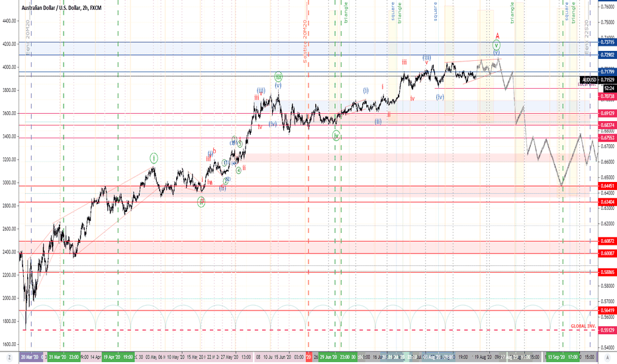
Task: Click the 3000.00 left scale value
Action: coord(9,183)
